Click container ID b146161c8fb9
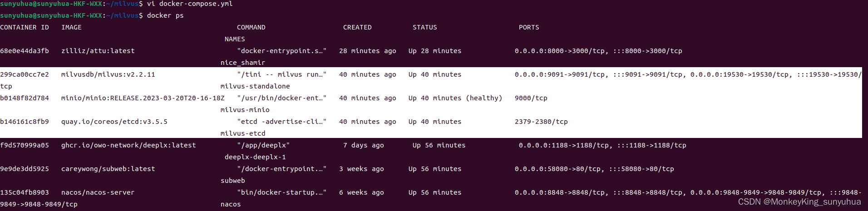 click(25, 122)
